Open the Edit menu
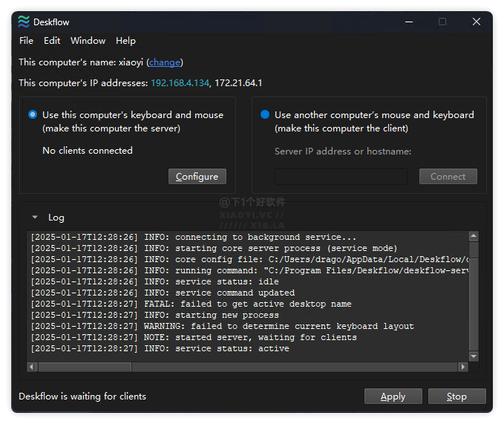The width and height of the screenshot is (504, 424). point(52,41)
